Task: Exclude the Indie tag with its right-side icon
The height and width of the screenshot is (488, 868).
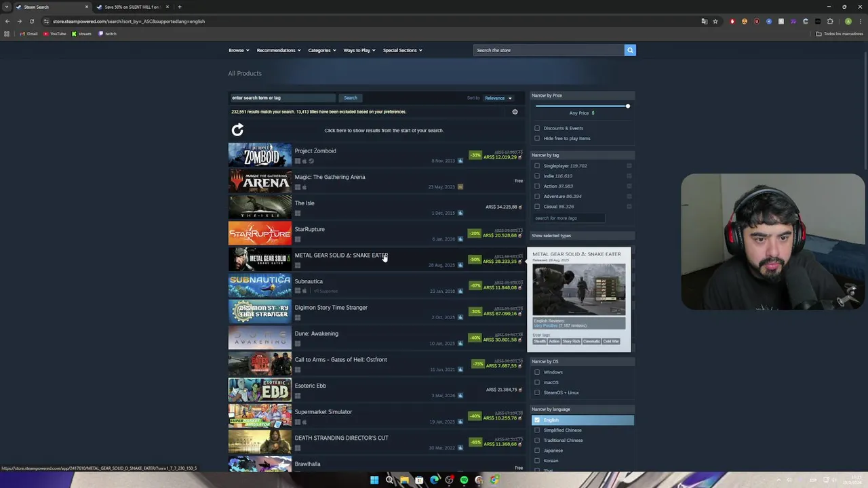Action: coord(629,176)
